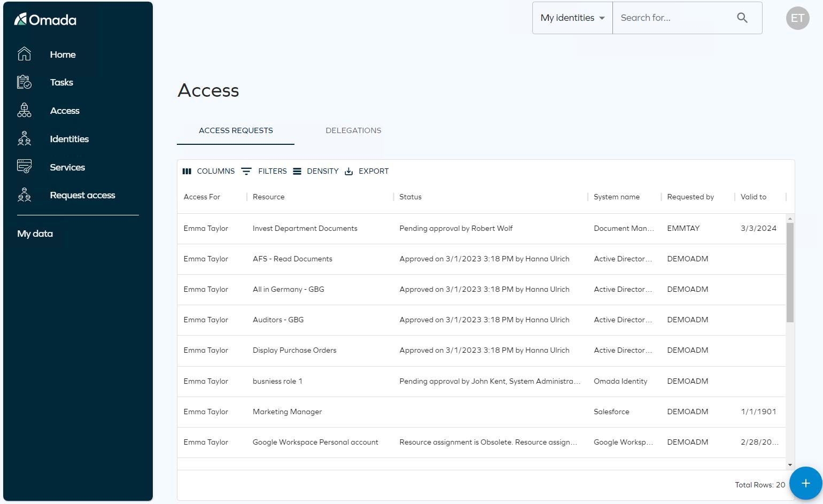Select busniess role 1 resource
Image resolution: width=823 pixels, height=504 pixels.
point(277,381)
